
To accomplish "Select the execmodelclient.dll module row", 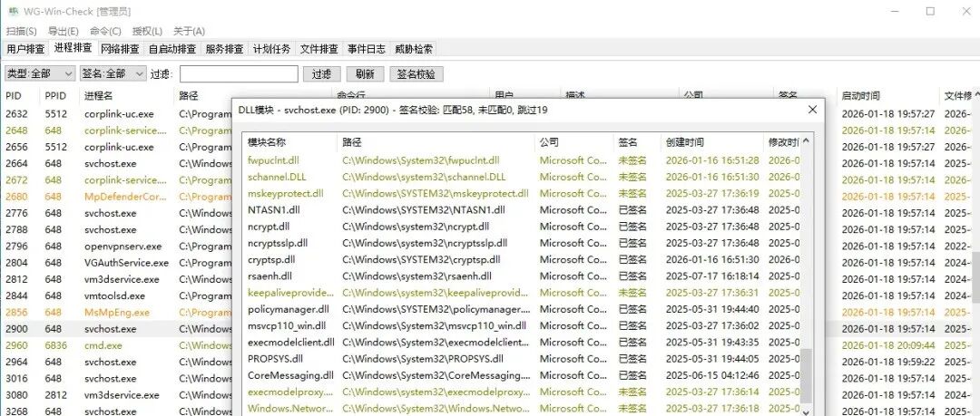I will point(523,343).
